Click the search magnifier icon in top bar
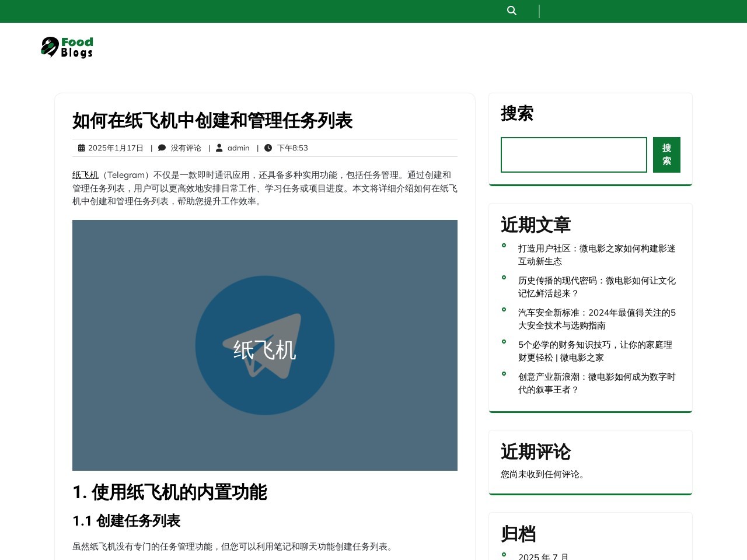 point(512,10)
